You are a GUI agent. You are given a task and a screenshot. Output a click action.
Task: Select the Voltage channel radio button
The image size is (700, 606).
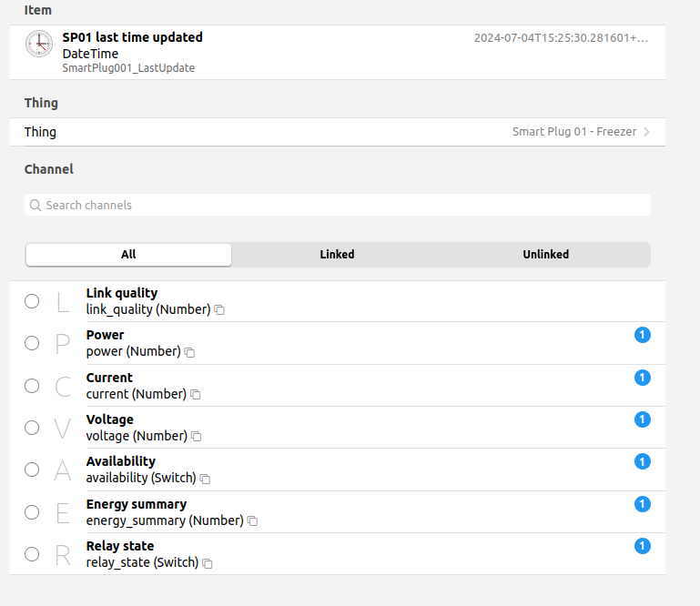(x=32, y=428)
